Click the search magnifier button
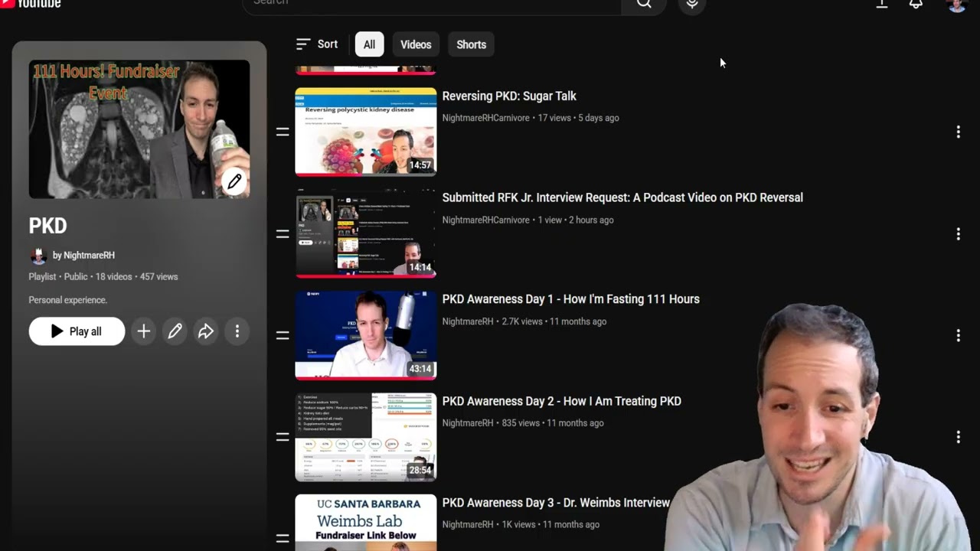This screenshot has width=980, height=551. pyautogui.click(x=644, y=4)
